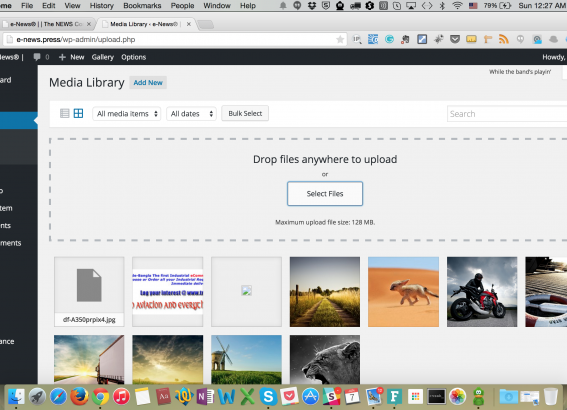Open US flag input source menu
This screenshot has height=410, width=567.
tap(473, 5)
